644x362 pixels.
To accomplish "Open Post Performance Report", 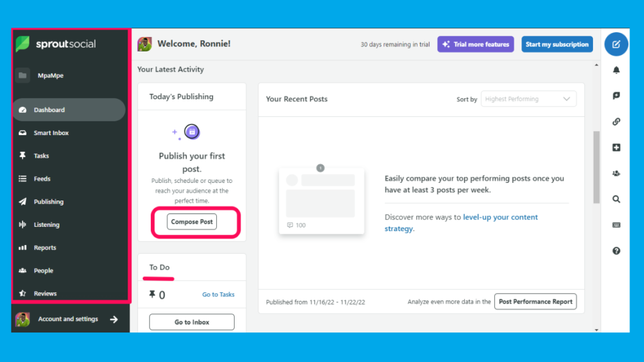I will tap(536, 302).
